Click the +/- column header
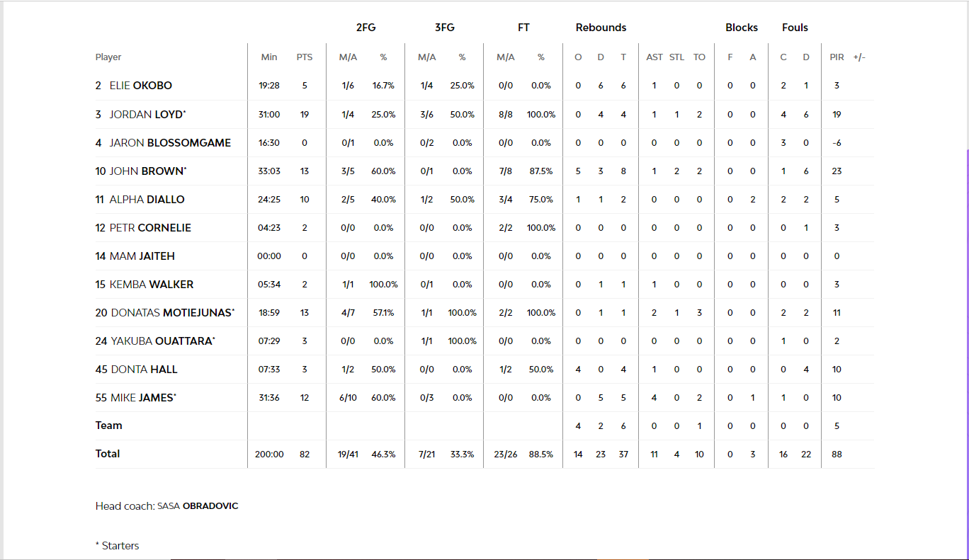 point(859,57)
